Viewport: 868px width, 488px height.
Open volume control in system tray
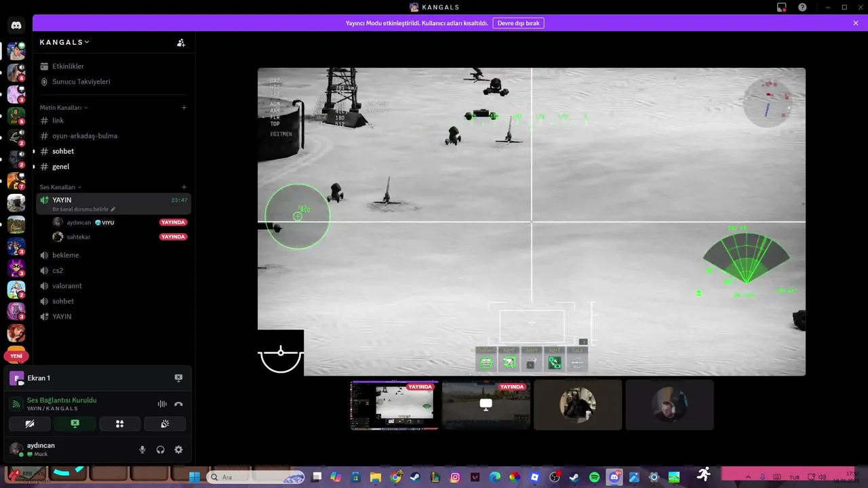tap(822, 477)
